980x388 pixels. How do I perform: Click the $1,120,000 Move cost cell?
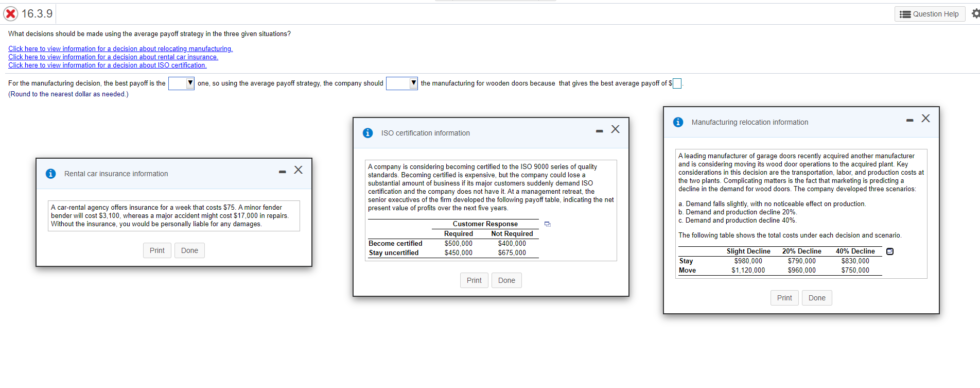coord(748,271)
